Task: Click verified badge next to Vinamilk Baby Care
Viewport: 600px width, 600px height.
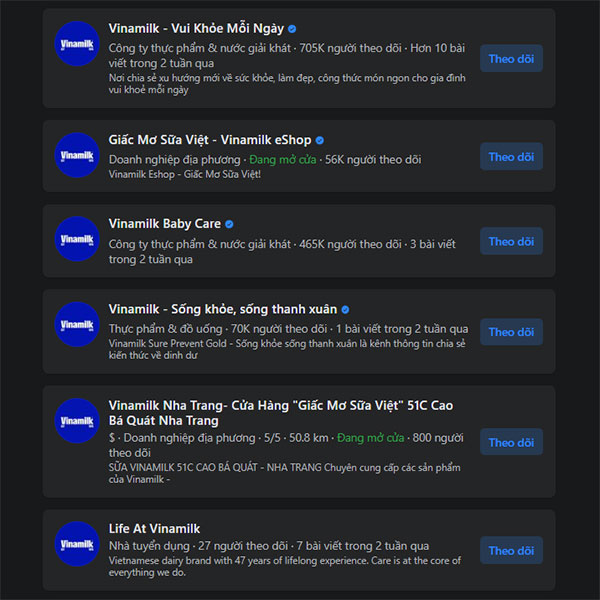Action: coord(229,224)
